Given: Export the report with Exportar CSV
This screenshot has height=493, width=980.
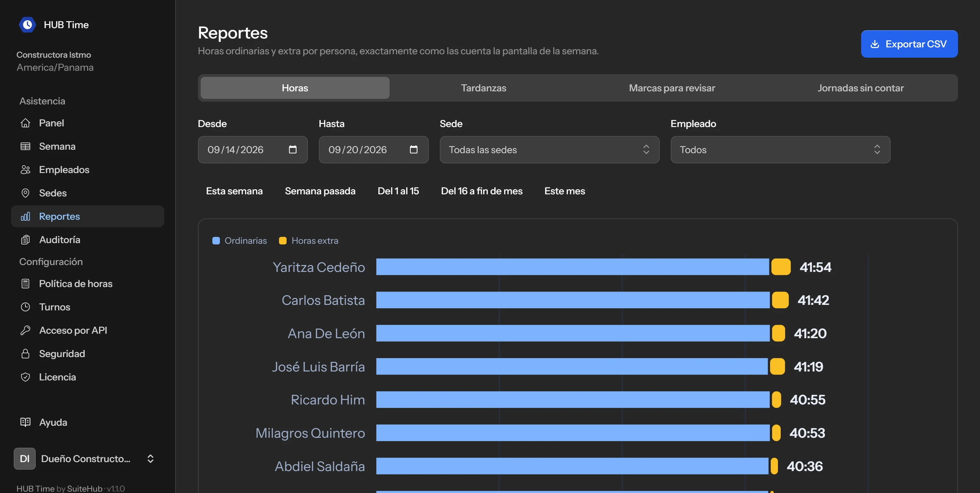Looking at the screenshot, I should pos(909,44).
